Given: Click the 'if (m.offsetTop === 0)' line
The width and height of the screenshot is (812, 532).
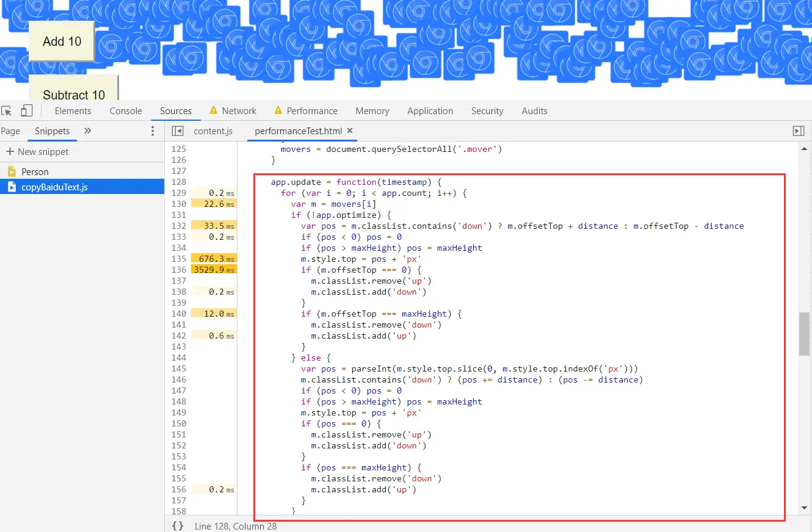Looking at the screenshot, I should [x=361, y=270].
